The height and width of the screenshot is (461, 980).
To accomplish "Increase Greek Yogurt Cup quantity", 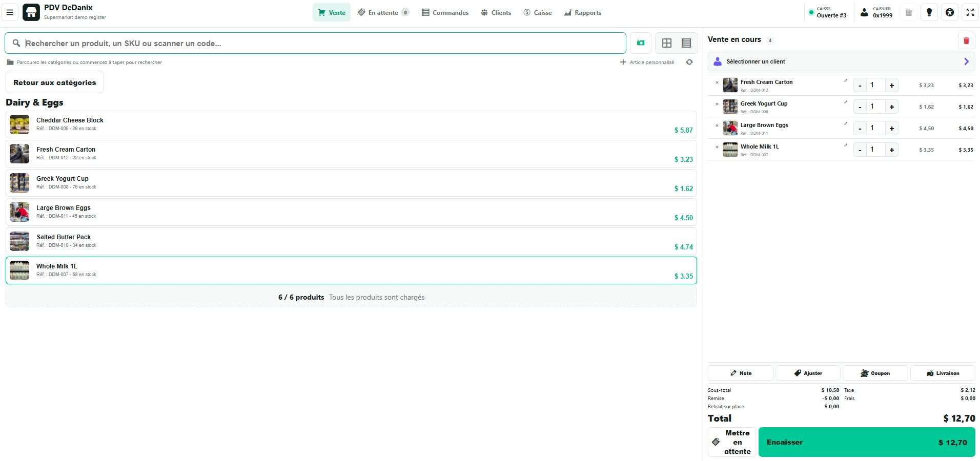I will [x=892, y=107].
